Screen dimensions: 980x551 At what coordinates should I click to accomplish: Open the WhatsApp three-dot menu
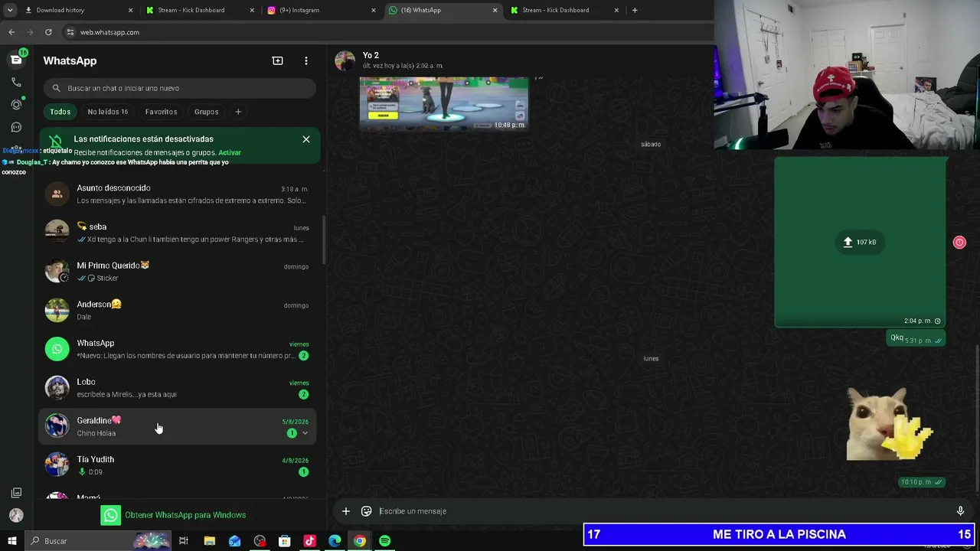pos(306,60)
